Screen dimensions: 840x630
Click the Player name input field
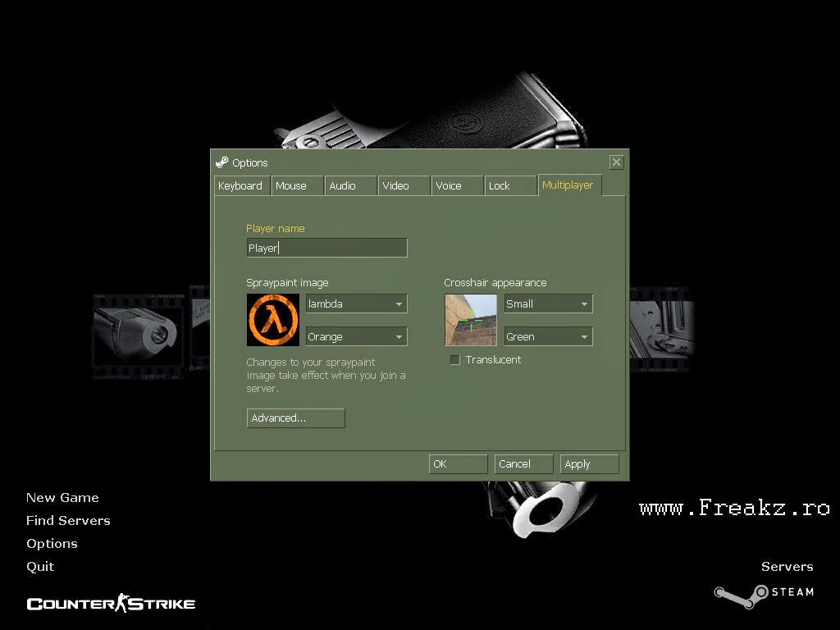click(326, 248)
